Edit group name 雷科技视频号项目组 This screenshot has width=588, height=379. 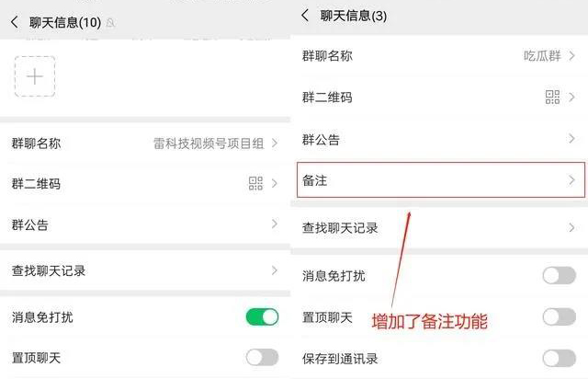tap(209, 144)
